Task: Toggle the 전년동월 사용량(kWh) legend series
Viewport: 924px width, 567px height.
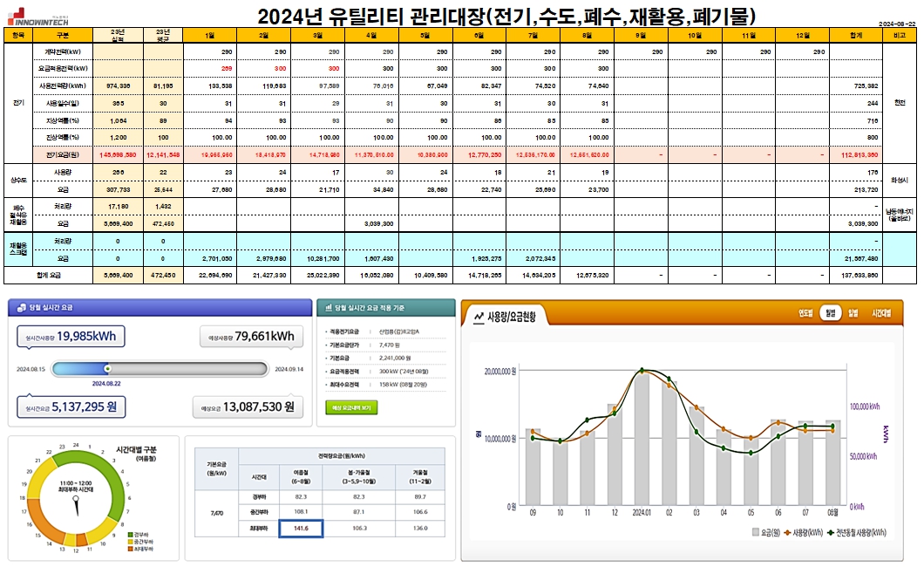Action: pyautogui.click(x=860, y=531)
